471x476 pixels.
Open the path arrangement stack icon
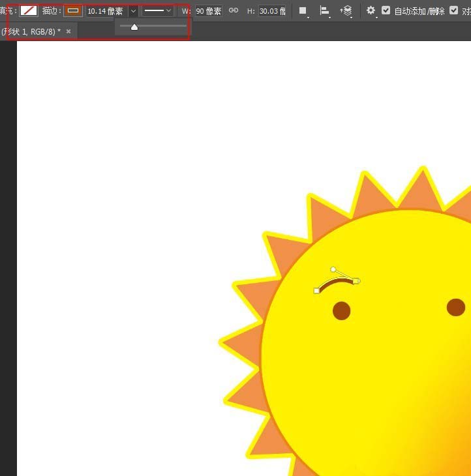click(x=346, y=11)
